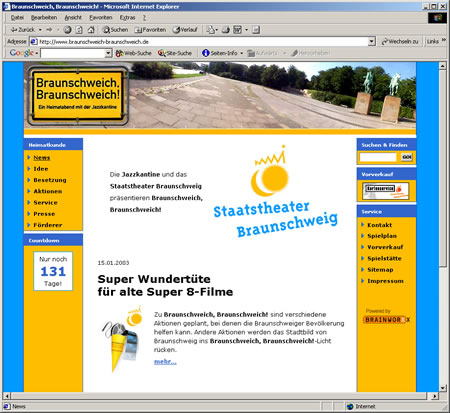This screenshot has width=450, height=413.
Task: Click the Home page icon
Action: (91, 30)
